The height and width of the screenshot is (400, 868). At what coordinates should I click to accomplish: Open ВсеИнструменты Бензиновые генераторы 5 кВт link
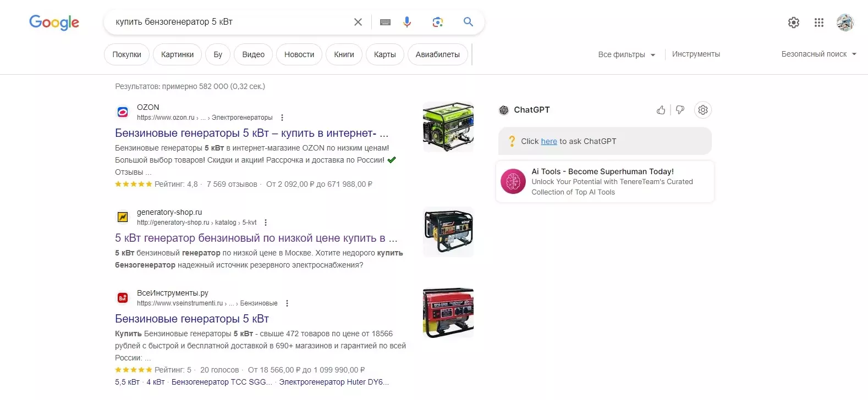tap(192, 319)
